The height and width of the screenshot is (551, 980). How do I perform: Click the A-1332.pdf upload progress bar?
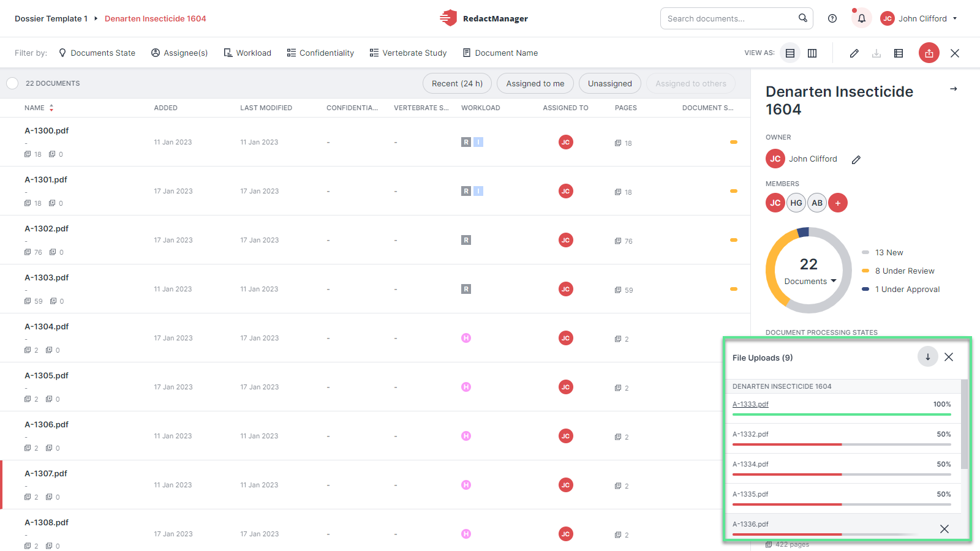click(x=842, y=444)
